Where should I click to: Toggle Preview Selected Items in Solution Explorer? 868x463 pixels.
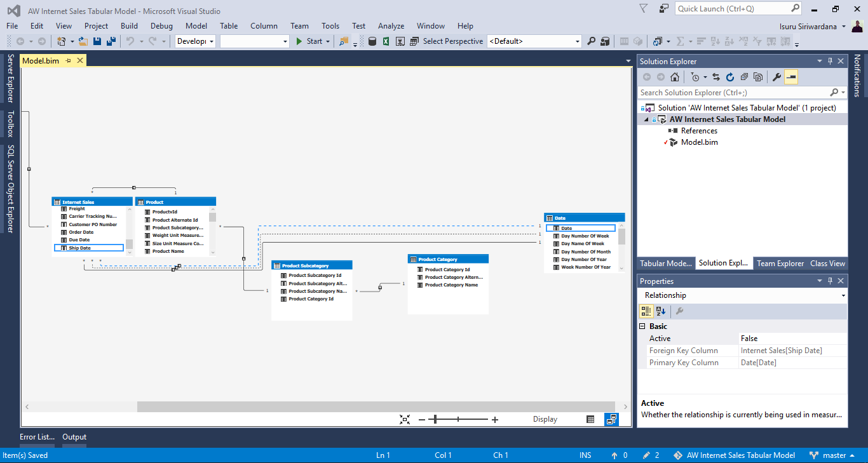click(792, 77)
